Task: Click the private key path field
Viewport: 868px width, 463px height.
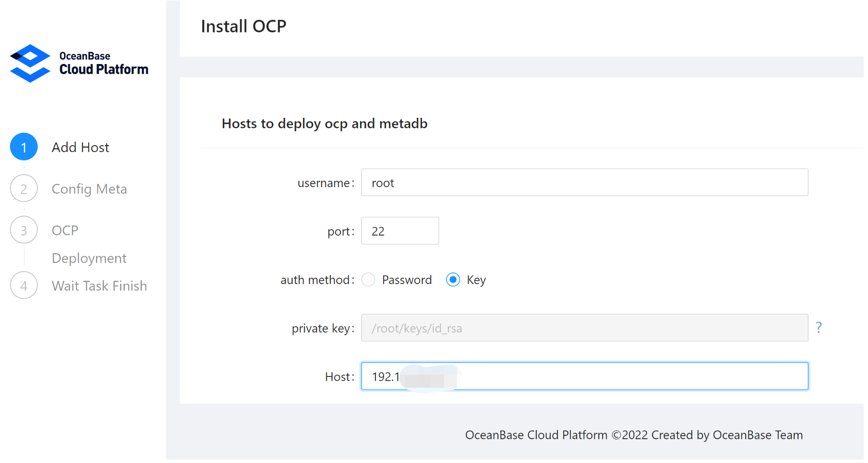Action: pyautogui.click(x=584, y=328)
